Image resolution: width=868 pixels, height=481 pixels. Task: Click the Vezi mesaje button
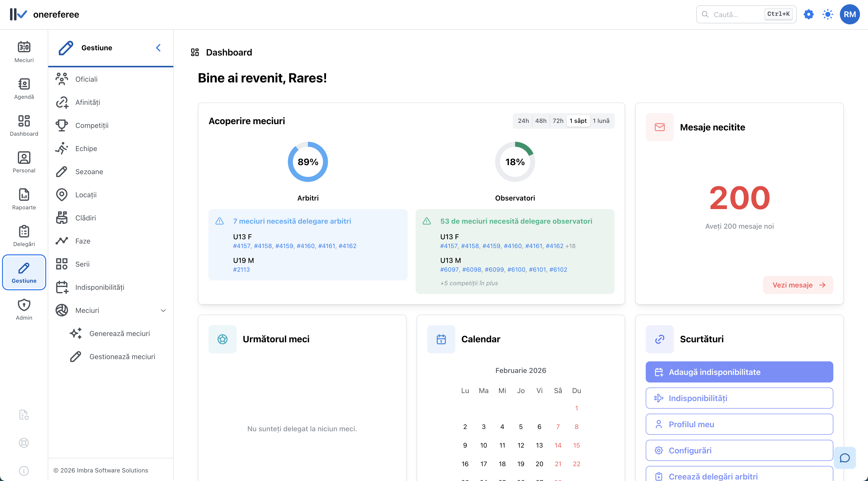(798, 285)
